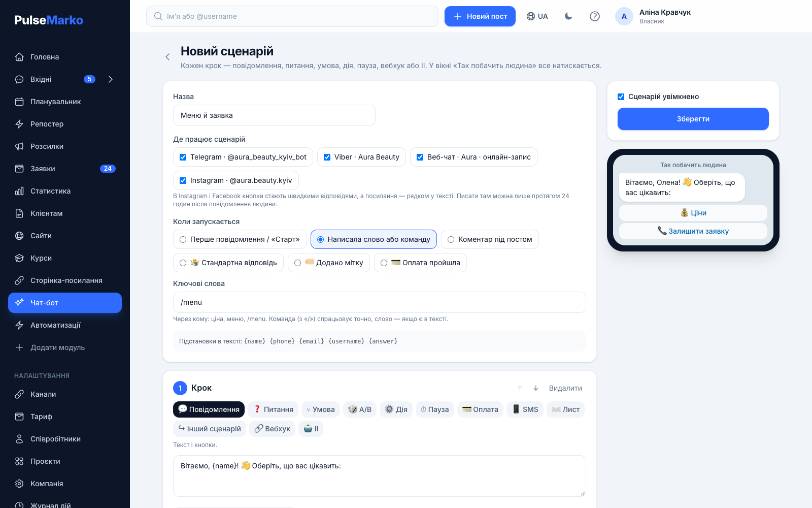Image resolution: width=812 pixels, height=508 pixels.
Task: Open Заявки with 24 badge
Action: click(x=65, y=169)
